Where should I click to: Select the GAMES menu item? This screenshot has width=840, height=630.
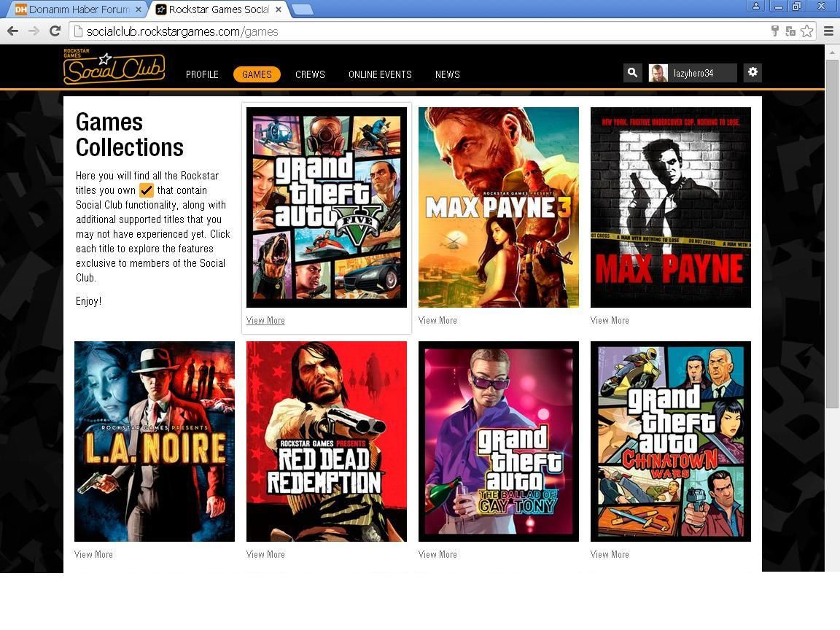coord(257,74)
